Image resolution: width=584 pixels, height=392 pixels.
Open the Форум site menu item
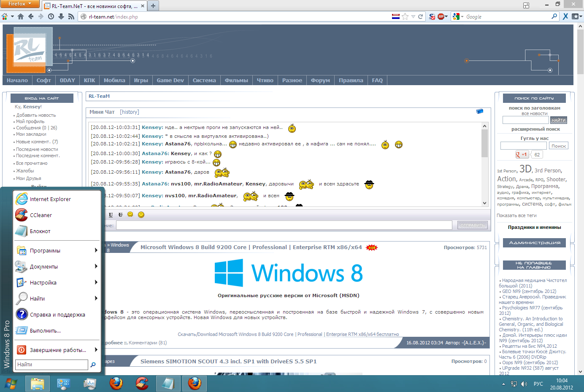point(320,80)
